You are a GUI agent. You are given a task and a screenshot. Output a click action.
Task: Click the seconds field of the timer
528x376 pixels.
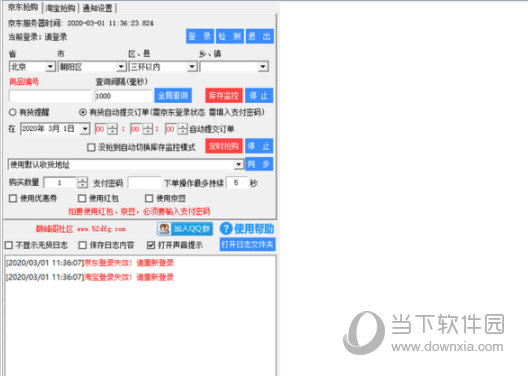(170, 129)
